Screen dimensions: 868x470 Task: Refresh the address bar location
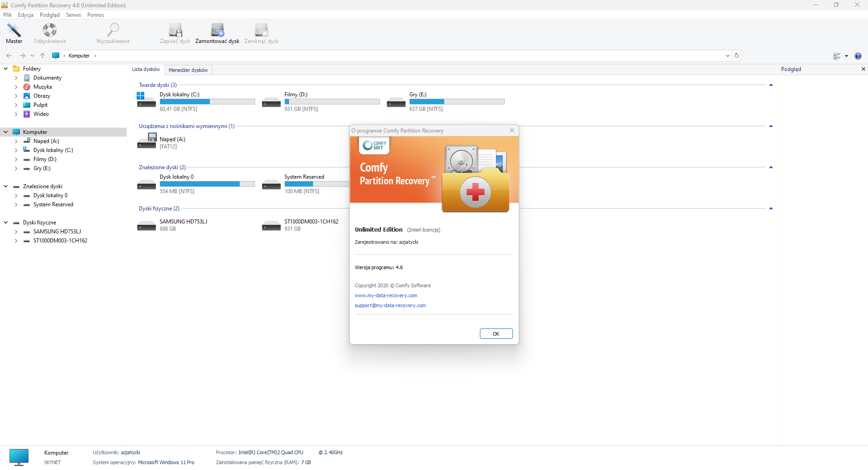737,56
